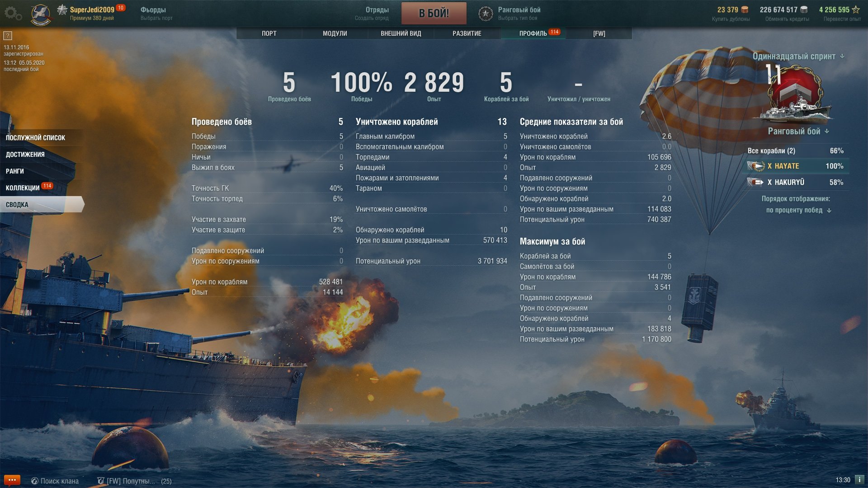Expand the Ранговый бой dropdown under emblem
The image size is (868, 488).
798,131
